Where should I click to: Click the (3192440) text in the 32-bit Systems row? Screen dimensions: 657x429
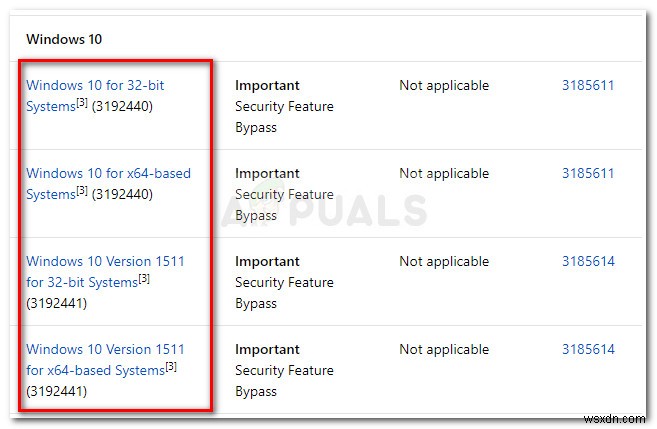tap(122, 107)
